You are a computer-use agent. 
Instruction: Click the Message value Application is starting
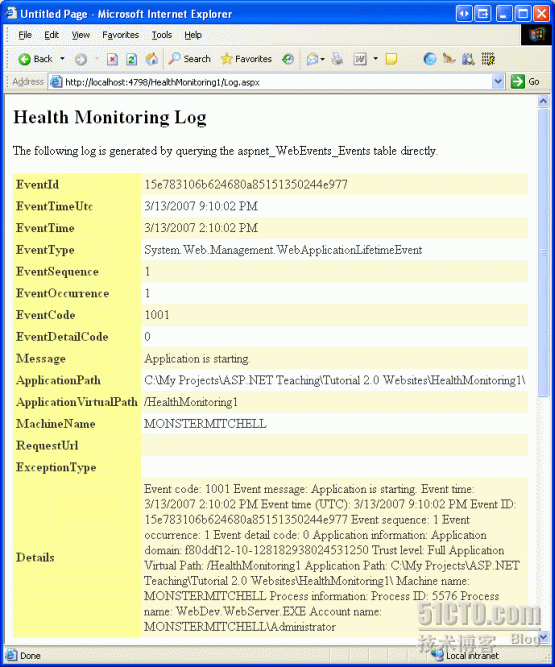pos(197,359)
